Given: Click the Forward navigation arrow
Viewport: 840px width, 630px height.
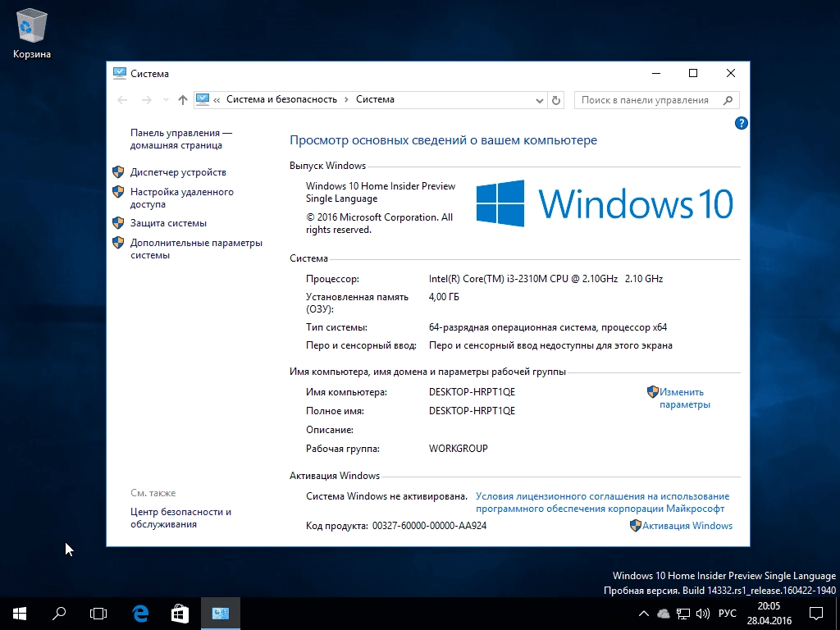Looking at the screenshot, I should pyautogui.click(x=146, y=99).
